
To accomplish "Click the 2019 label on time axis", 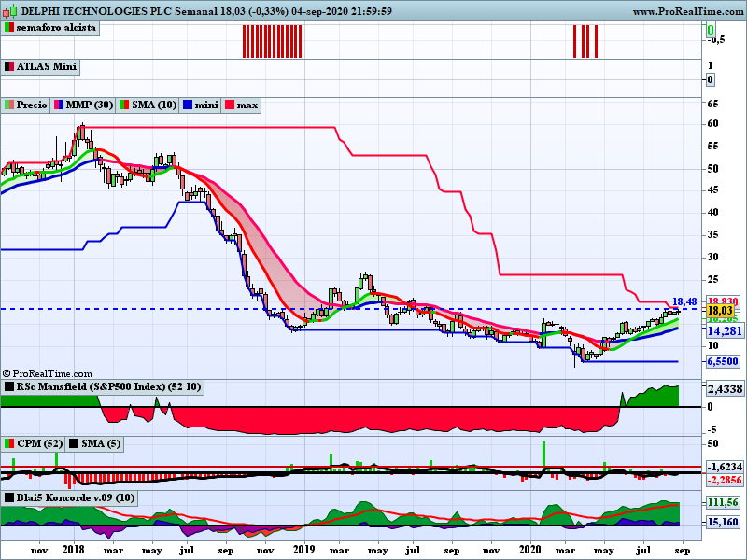I will pyautogui.click(x=304, y=550).
